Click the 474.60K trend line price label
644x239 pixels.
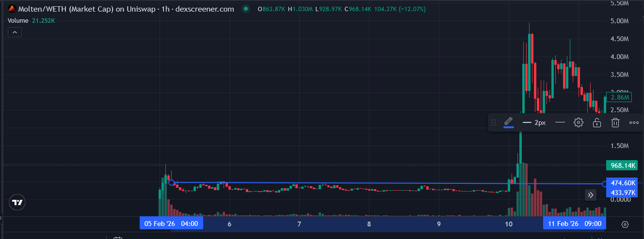coord(621,183)
